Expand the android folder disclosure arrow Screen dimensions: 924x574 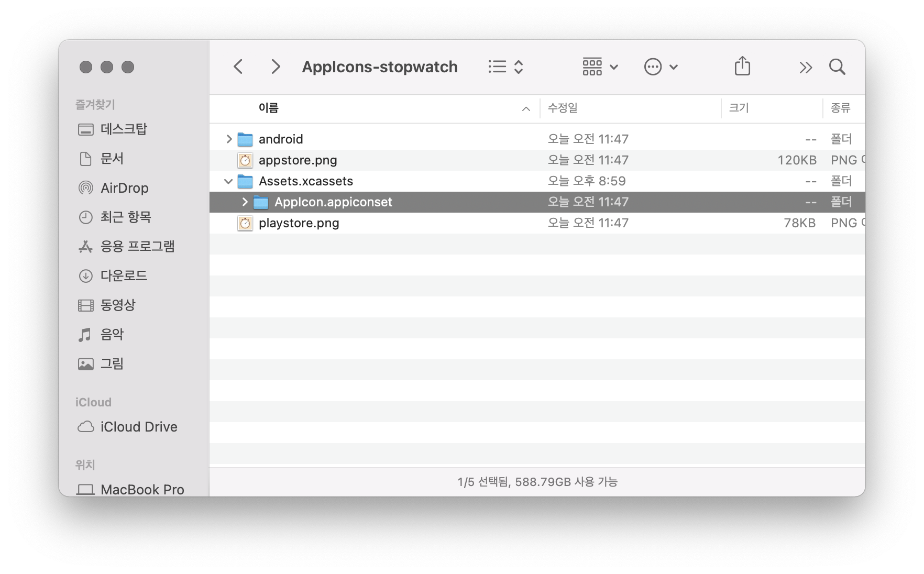pyautogui.click(x=229, y=139)
